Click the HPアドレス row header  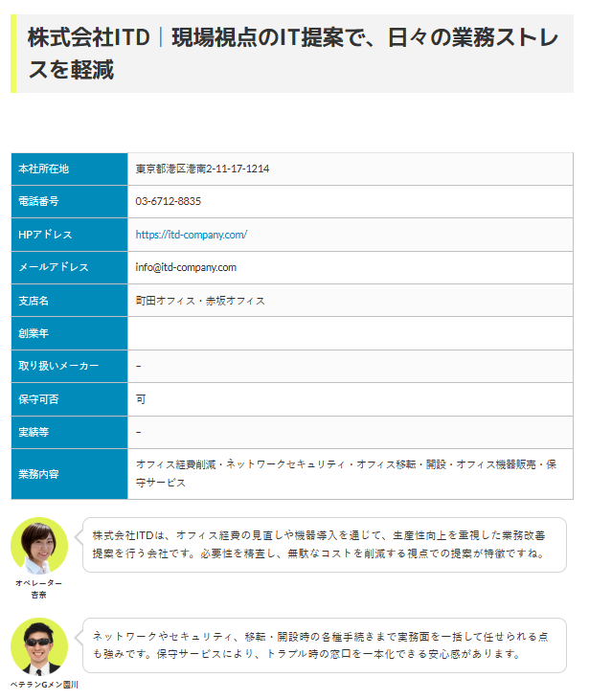click(x=45, y=235)
